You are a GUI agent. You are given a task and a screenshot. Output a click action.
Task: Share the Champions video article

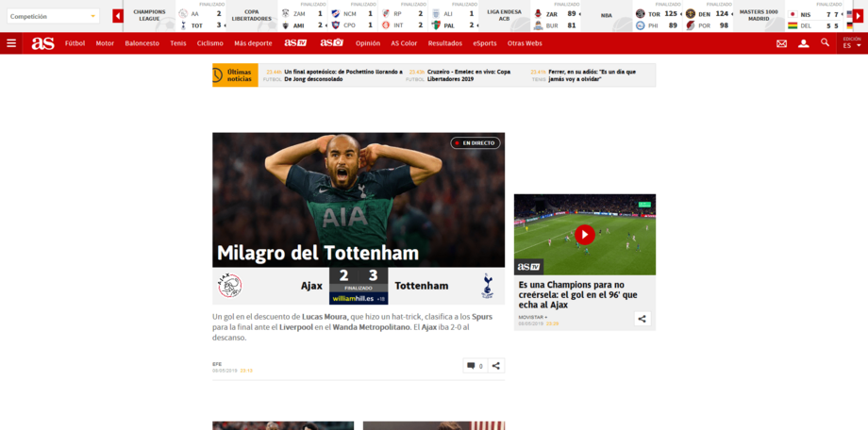642,319
